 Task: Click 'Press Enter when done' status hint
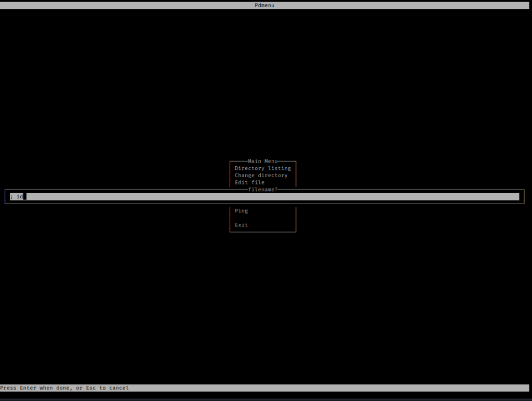pyautogui.click(x=35, y=388)
